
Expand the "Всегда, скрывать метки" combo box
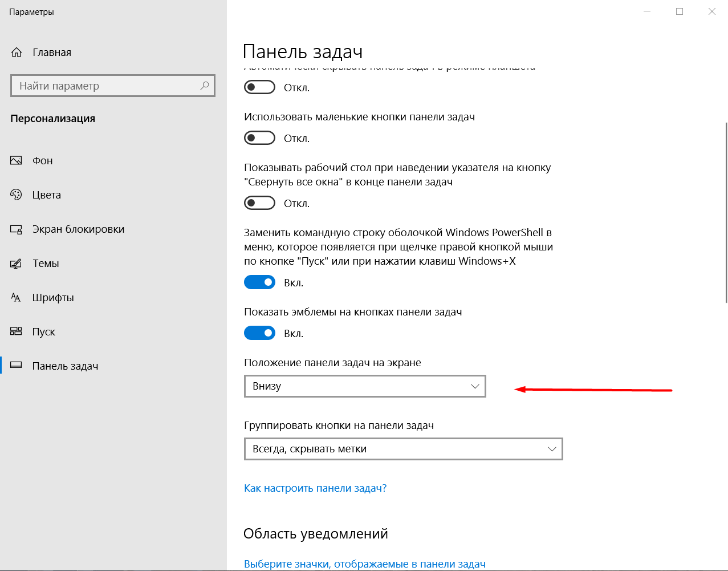[x=403, y=449]
